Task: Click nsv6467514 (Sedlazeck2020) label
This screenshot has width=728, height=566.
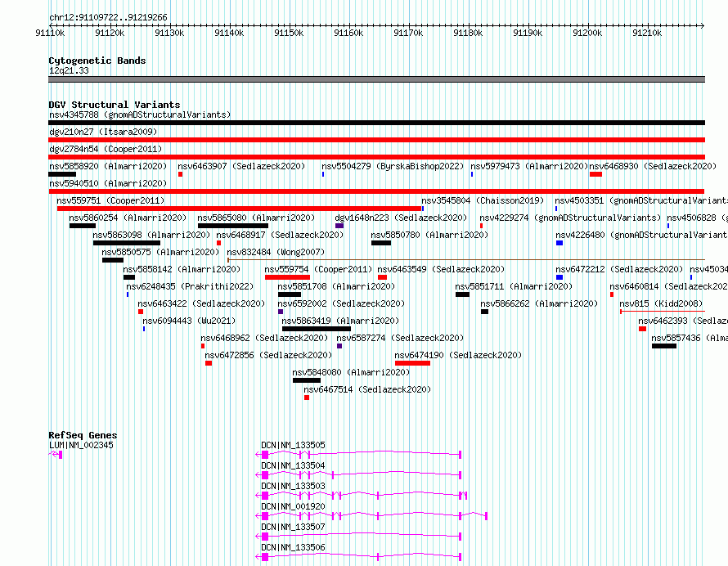Action: (367, 389)
